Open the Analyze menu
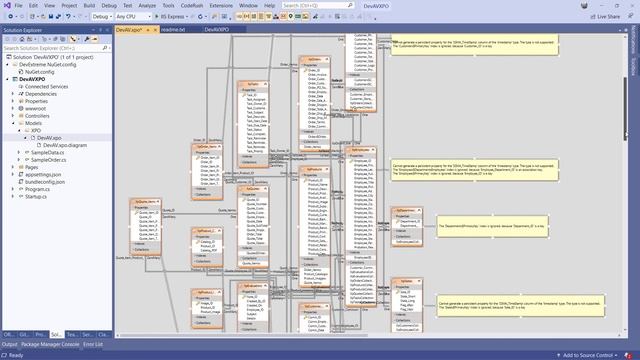The width and height of the screenshot is (640, 360). tap(147, 6)
